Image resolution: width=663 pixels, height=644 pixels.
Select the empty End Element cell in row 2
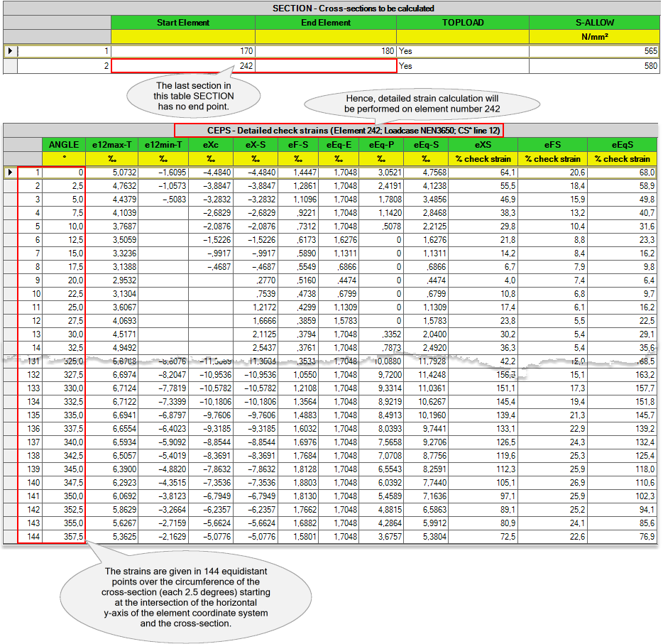coord(325,66)
